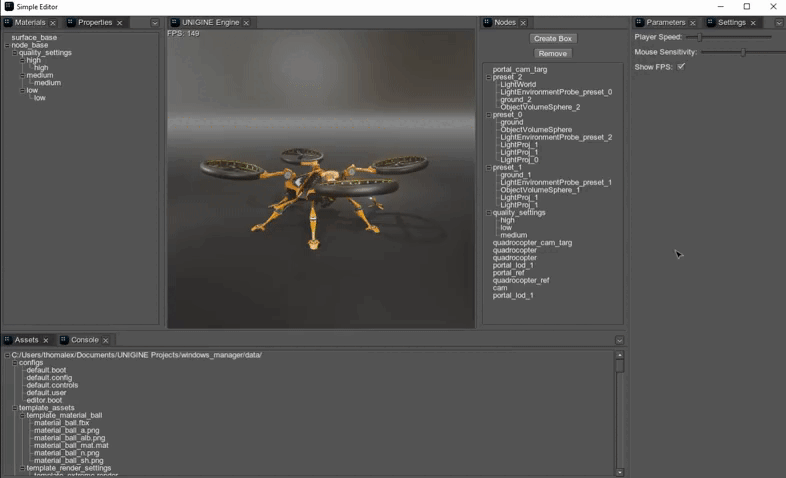Close the Console tab with its X icon
The height and width of the screenshot is (478, 786).
(x=106, y=340)
